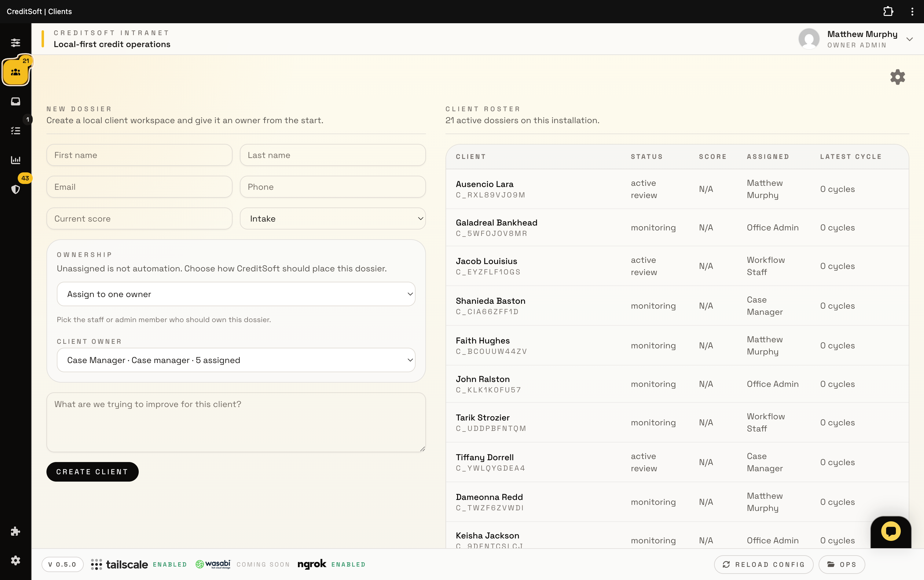Click the First name input field

coord(139,155)
